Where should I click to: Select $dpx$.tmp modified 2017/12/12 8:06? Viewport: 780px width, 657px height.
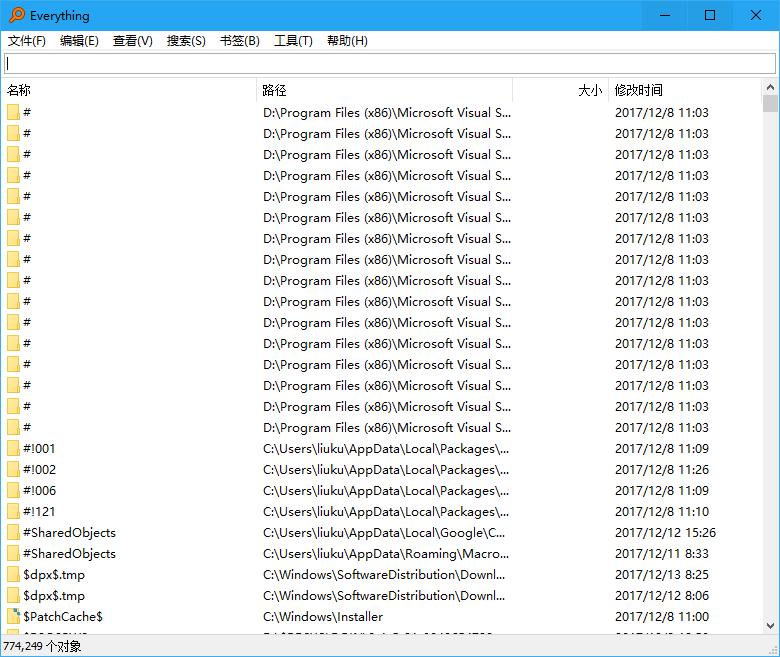pyautogui.click(x=54, y=596)
